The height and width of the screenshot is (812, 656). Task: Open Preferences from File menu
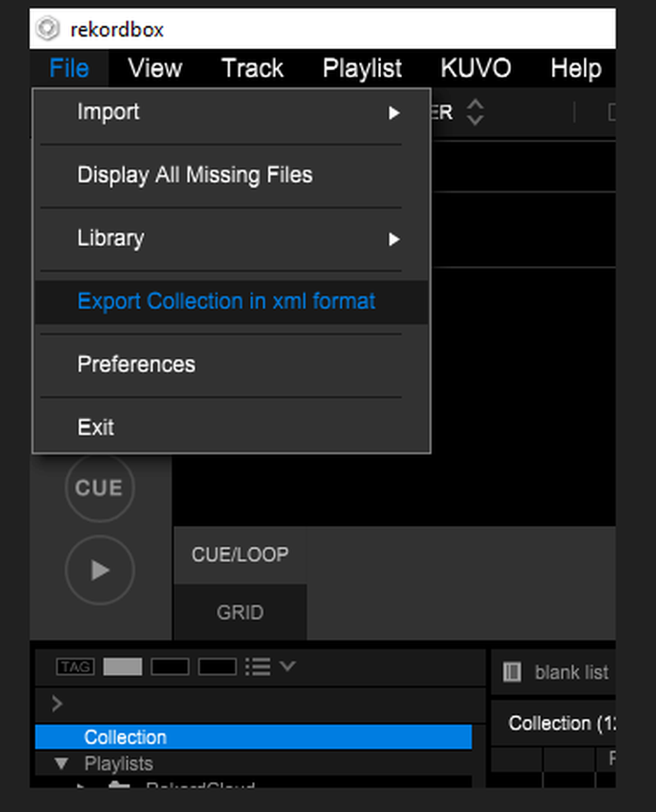[x=232, y=364]
